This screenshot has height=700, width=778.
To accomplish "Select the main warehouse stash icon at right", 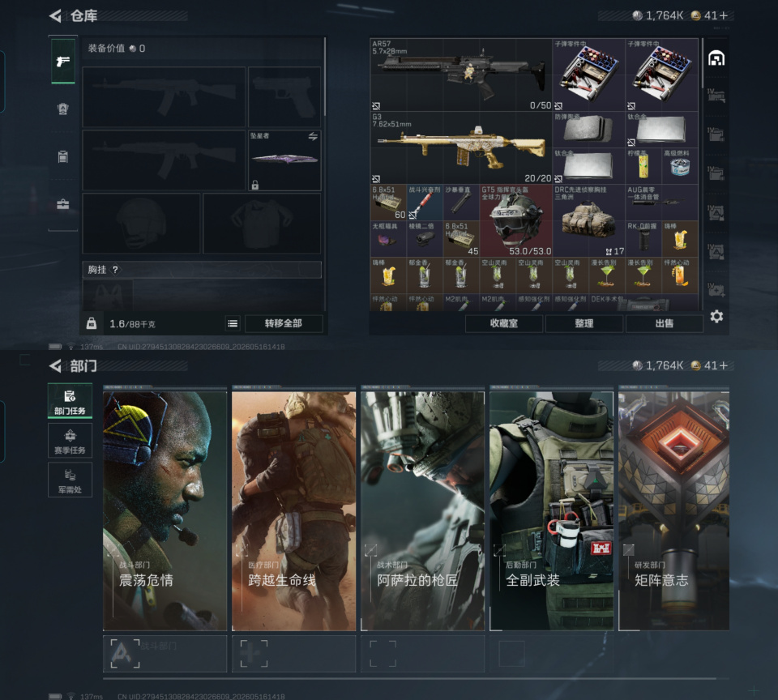I will tap(716, 58).
